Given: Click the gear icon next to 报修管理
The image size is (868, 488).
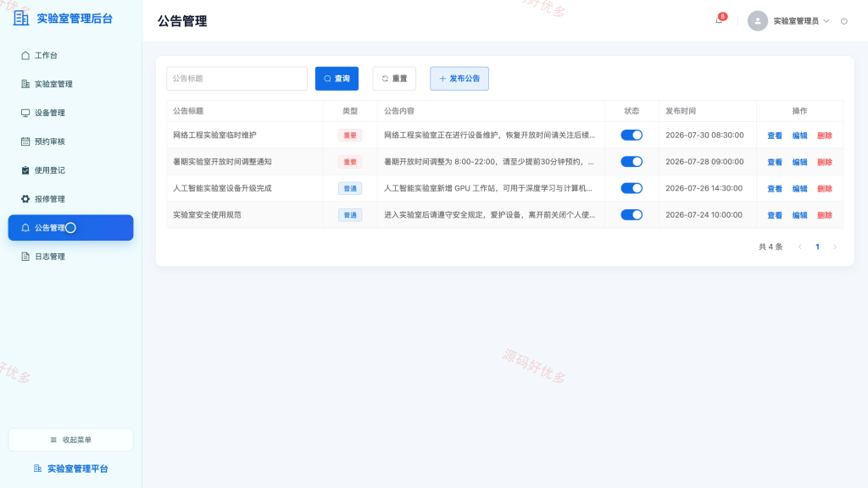Looking at the screenshot, I should pyautogui.click(x=25, y=199).
